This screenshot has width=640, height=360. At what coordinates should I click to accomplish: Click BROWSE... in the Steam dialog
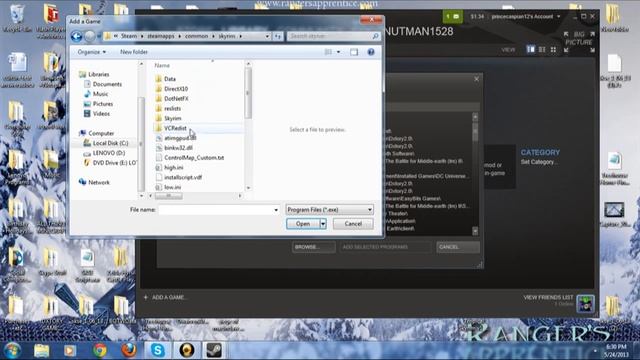coord(313,247)
